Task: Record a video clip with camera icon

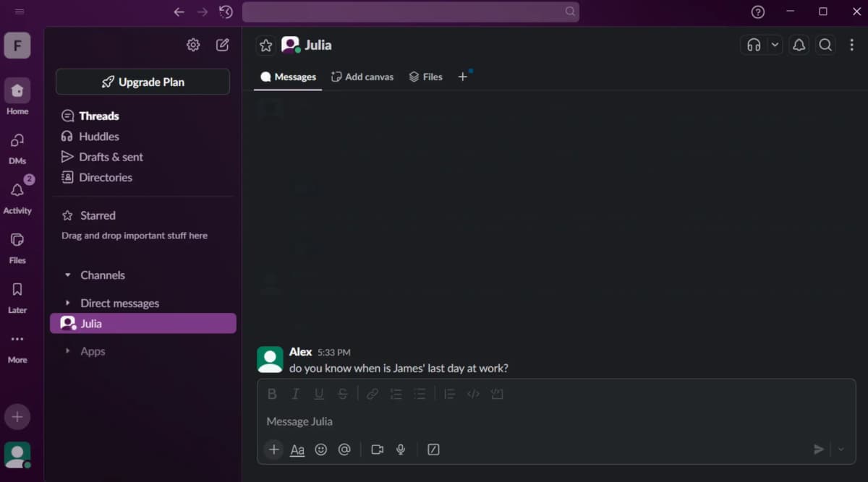Action: pos(377,449)
